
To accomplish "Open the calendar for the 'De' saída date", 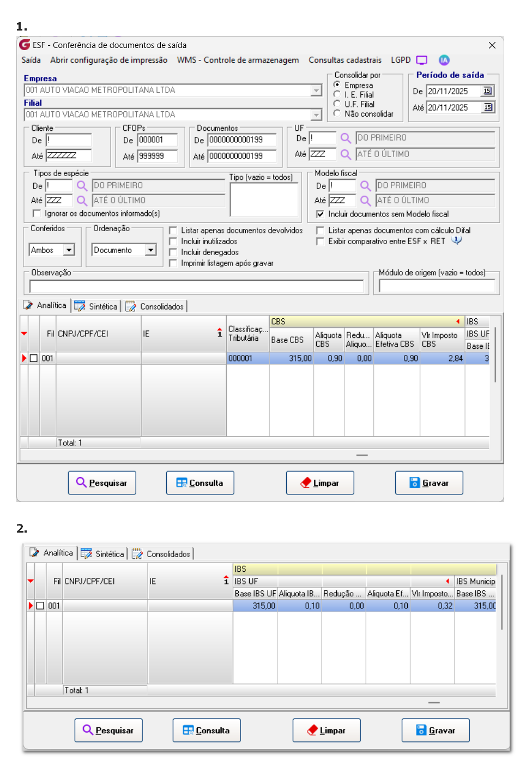I will coord(487,91).
